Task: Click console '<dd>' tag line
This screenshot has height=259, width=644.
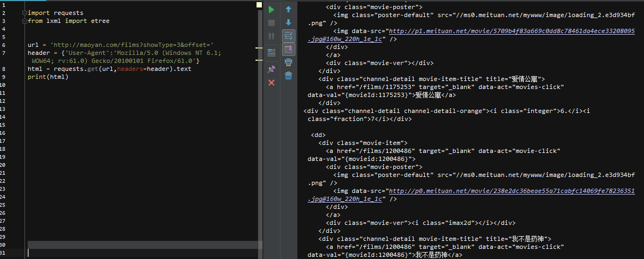Action: pos(318,135)
